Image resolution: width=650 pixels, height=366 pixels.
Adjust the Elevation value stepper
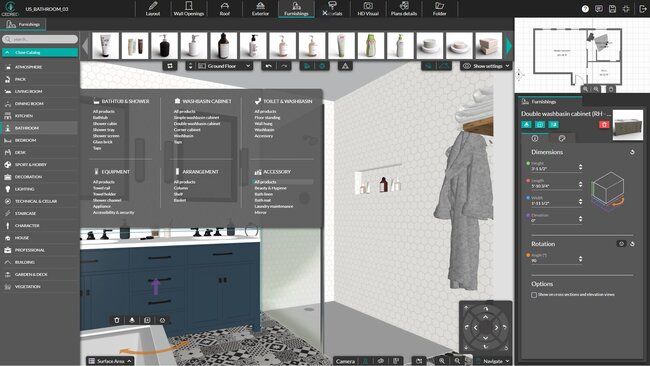click(x=580, y=218)
